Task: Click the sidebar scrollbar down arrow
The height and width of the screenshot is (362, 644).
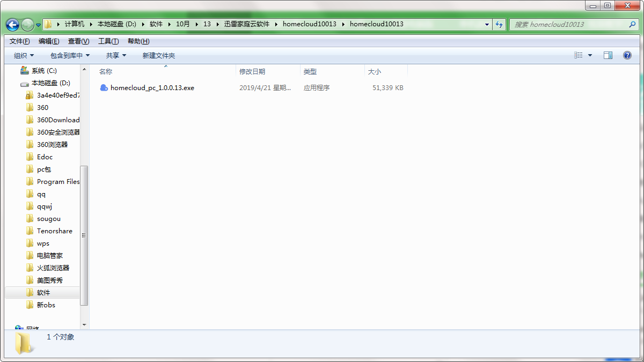Action: (x=84, y=324)
